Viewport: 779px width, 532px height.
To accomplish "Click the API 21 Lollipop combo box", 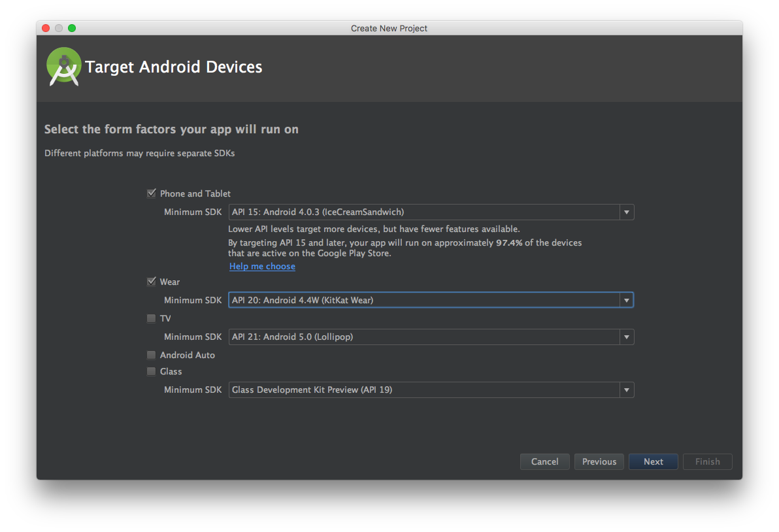I will (431, 337).
